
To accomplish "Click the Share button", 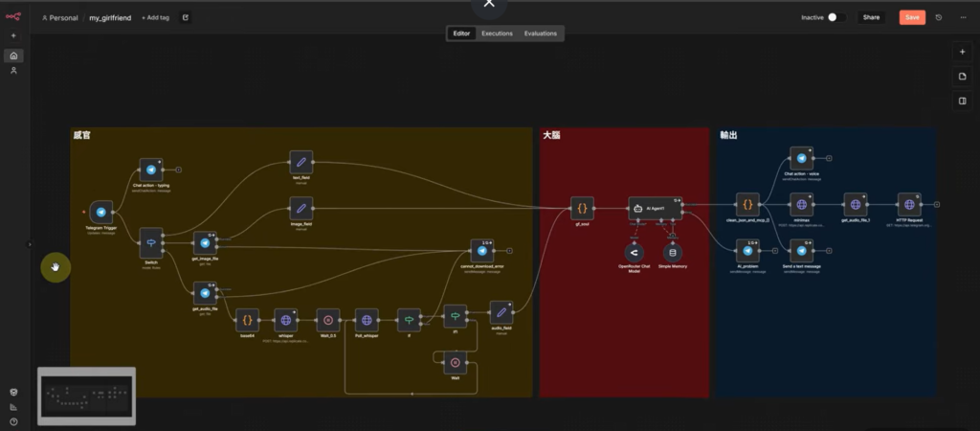I will (870, 17).
